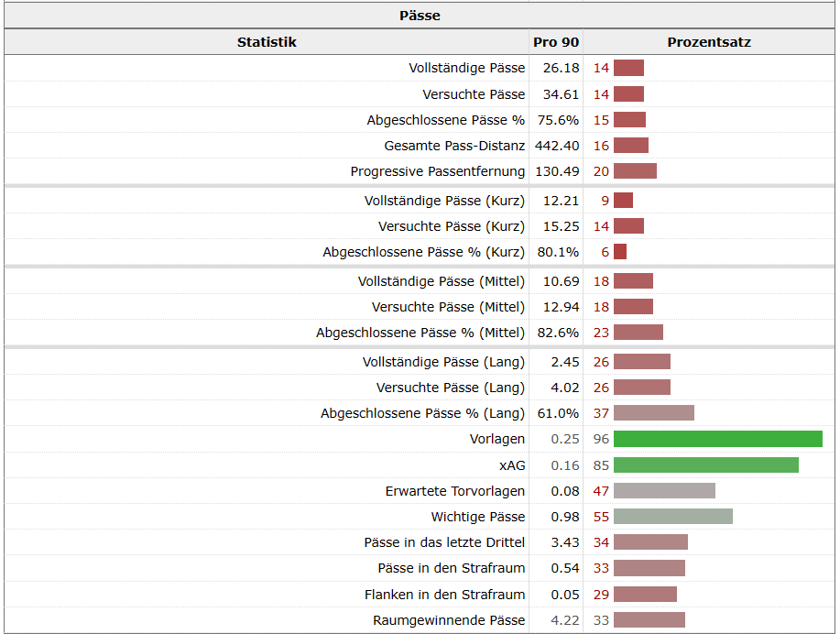Select Abgeschlossene Pässe % (Lang) label

422,414
